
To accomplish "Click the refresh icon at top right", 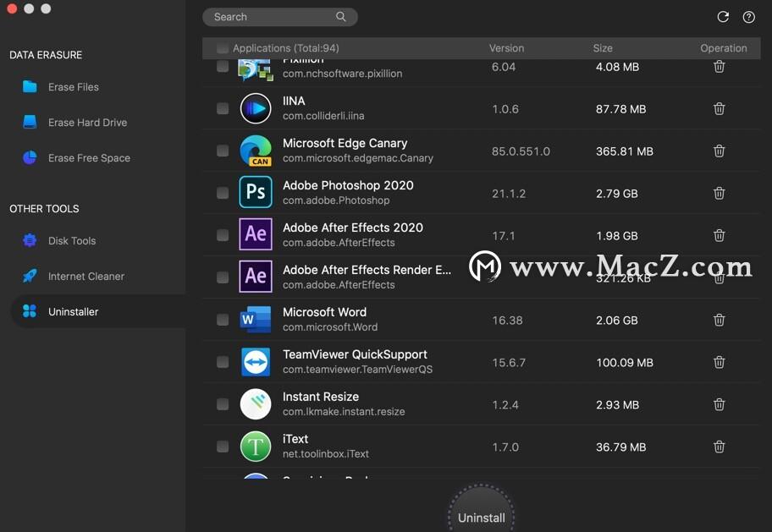I will pyautogui.click(x=723, y=17).
